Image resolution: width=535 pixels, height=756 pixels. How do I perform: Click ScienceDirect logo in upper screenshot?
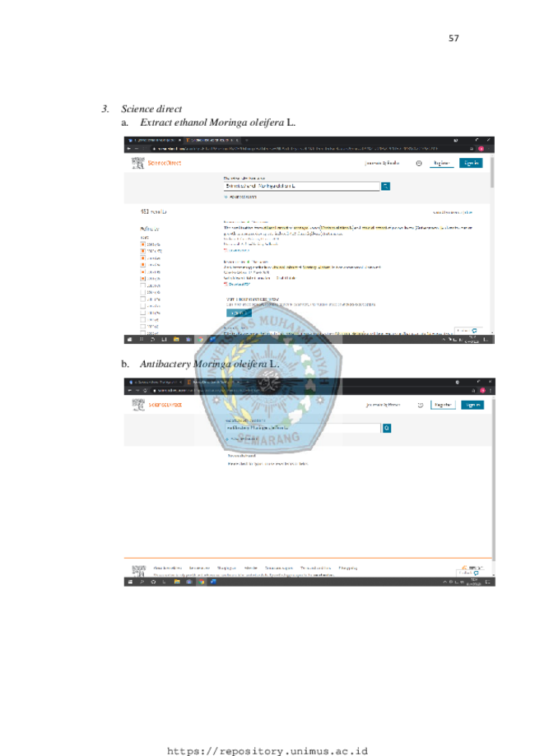coord(156,163)
